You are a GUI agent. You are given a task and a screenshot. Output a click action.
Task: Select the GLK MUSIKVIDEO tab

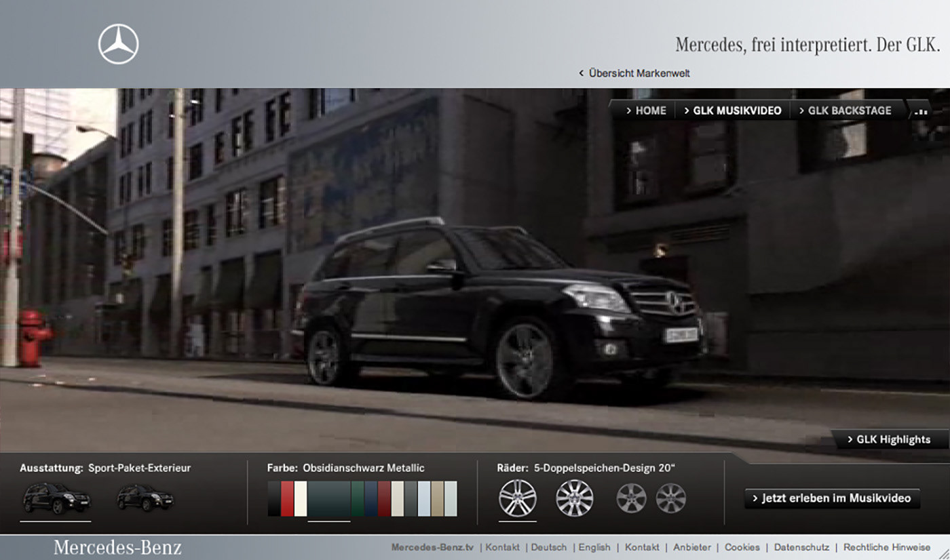[x=732, y=110]
